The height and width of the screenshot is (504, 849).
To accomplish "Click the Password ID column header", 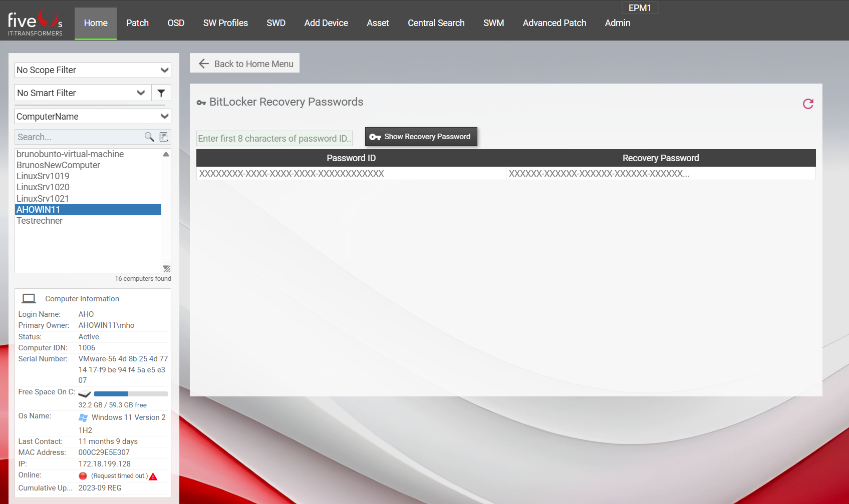I will point(351,158).
